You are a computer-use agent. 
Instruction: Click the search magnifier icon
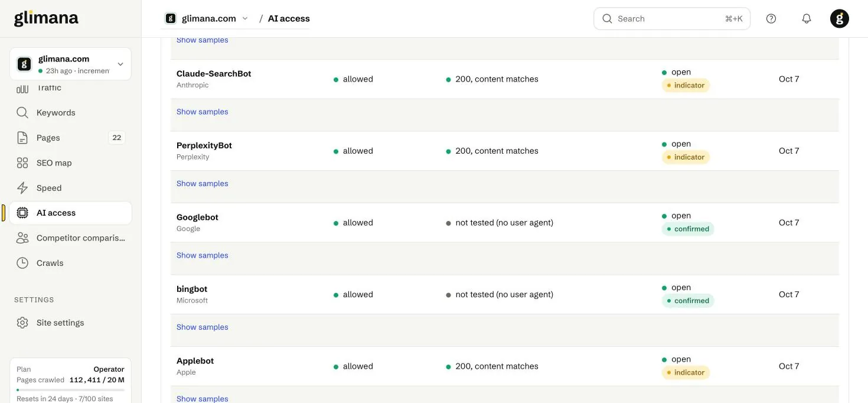(x=607, y=19)
